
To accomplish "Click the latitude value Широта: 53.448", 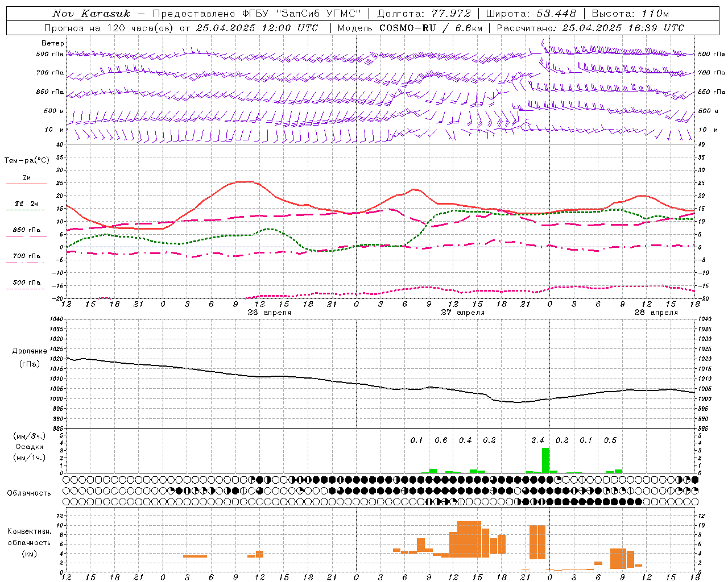I will pos(531,14).
